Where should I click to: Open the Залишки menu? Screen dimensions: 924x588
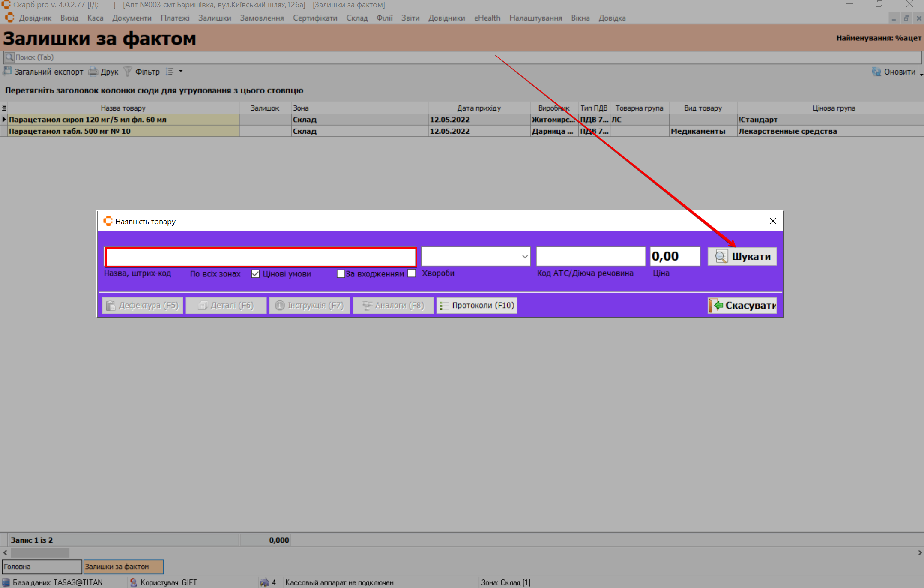215,18
